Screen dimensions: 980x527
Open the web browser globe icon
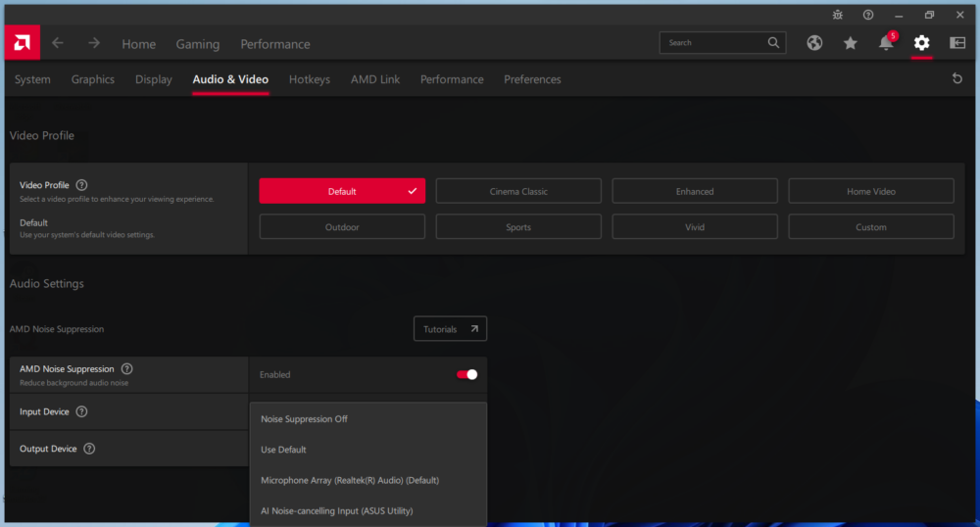[x=814, y=43]
